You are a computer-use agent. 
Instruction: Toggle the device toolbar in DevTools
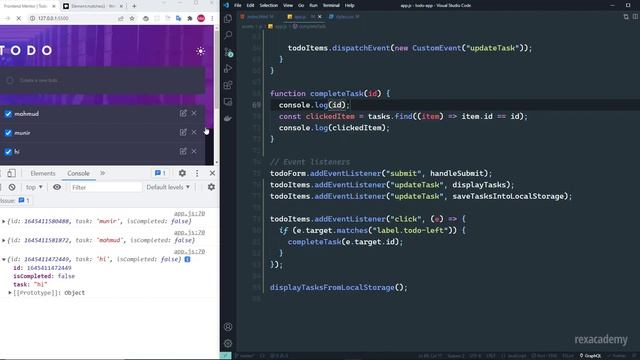[x=11, y=173]
